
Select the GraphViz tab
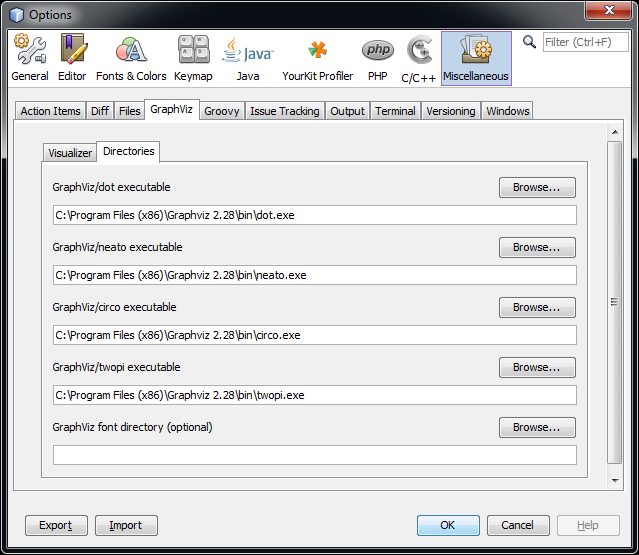click(x=172, y=109)
